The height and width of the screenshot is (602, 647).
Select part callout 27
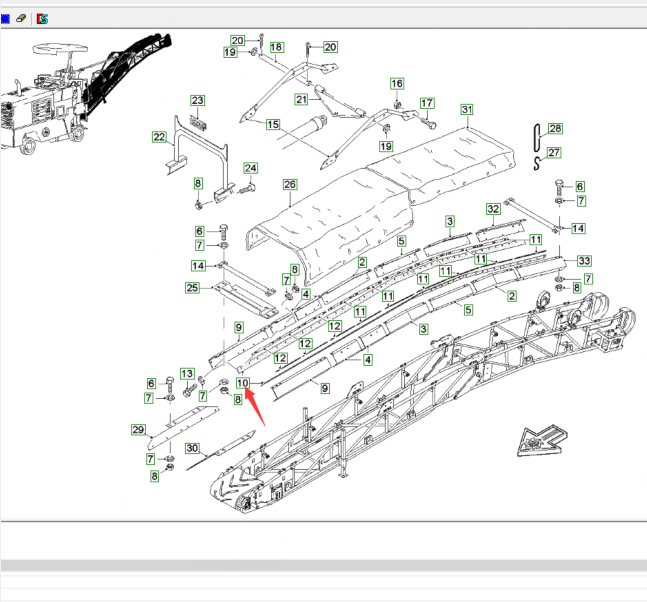coord(555,153)
